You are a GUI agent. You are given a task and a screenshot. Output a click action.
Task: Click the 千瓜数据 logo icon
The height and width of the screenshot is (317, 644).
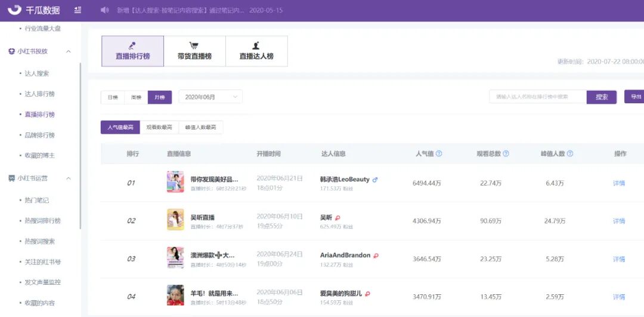point(15,10)
